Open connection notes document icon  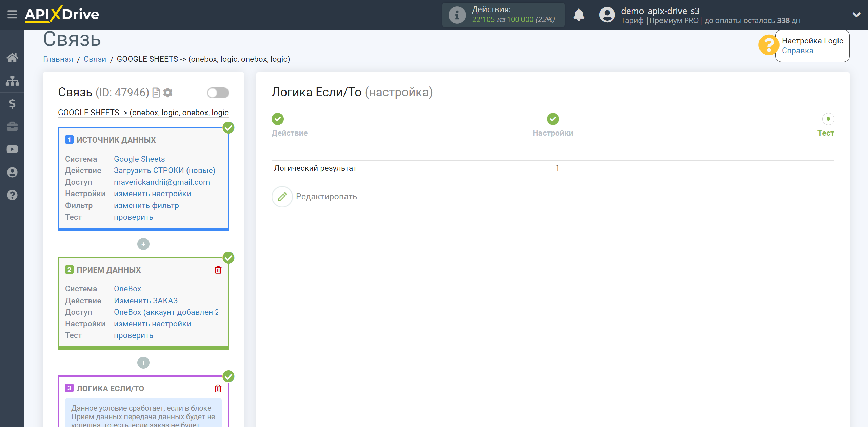point(156,93)
